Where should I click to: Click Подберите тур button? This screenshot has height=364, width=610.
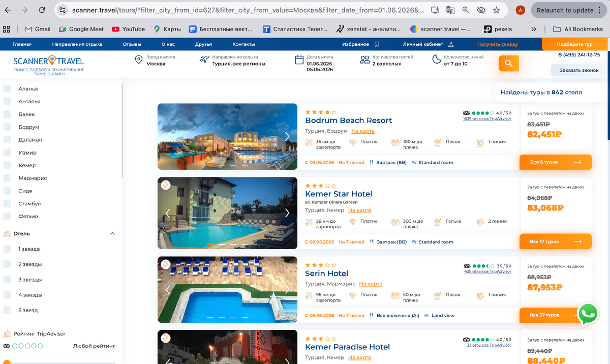coord(574,44)
